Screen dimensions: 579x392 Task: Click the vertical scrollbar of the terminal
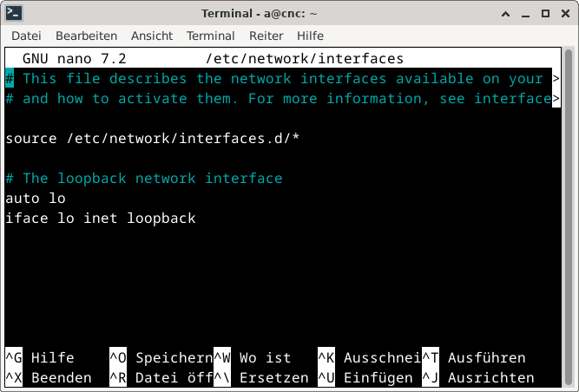point(569,217)
